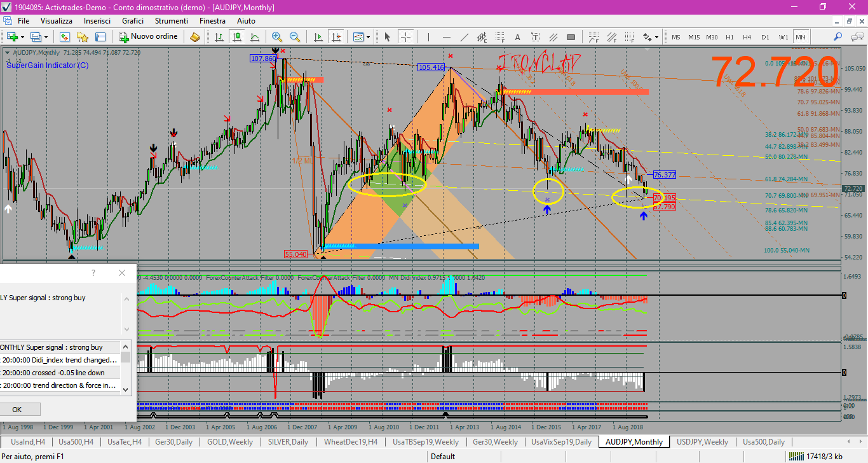This screenshot has width=868, height=463.
Task: Select the equidistant channel tool
Action: click(482, 37)
